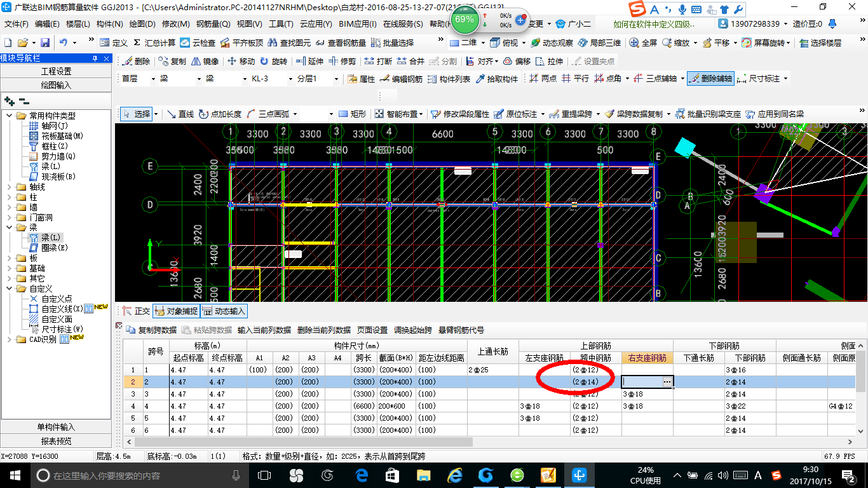The image size is (868, 488).
Task: Open the 钢筋量(Q) menu
Action: pos(213,24)
